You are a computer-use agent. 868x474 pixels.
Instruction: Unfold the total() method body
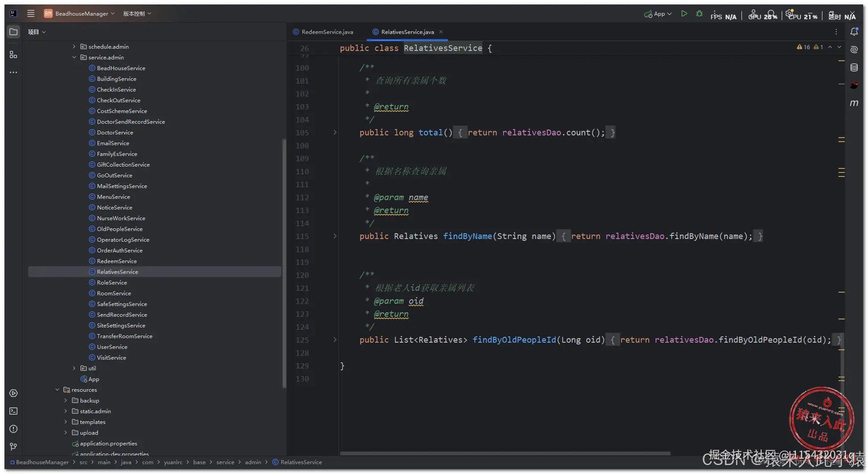tap(335, 132)
